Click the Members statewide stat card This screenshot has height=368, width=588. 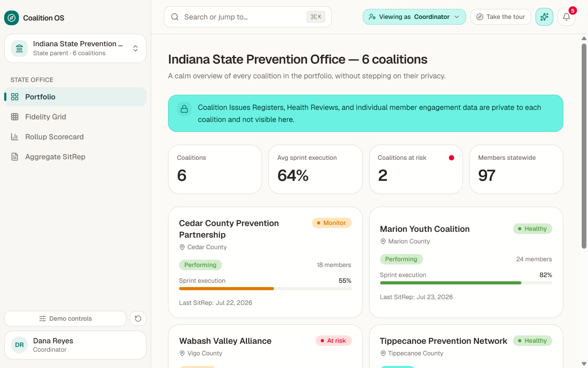pyautogui.click(x=516, y=169)
